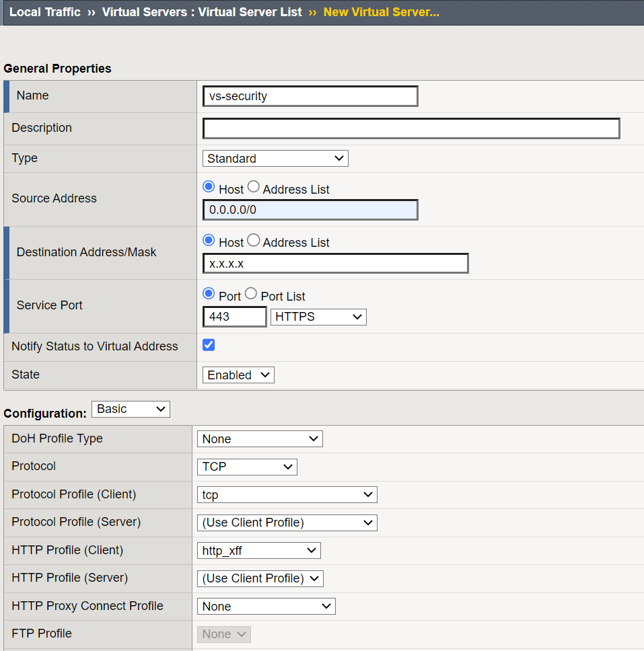Click the HTTP Proxy Connect Profile label
Viewport: 644px width, 651px height.
(x=87, y=606)
